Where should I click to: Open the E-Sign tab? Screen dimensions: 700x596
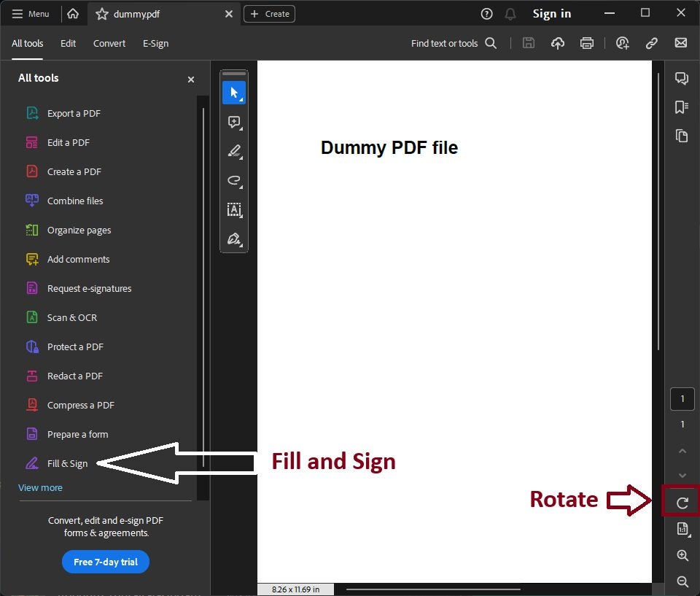[x=155, y=43]
